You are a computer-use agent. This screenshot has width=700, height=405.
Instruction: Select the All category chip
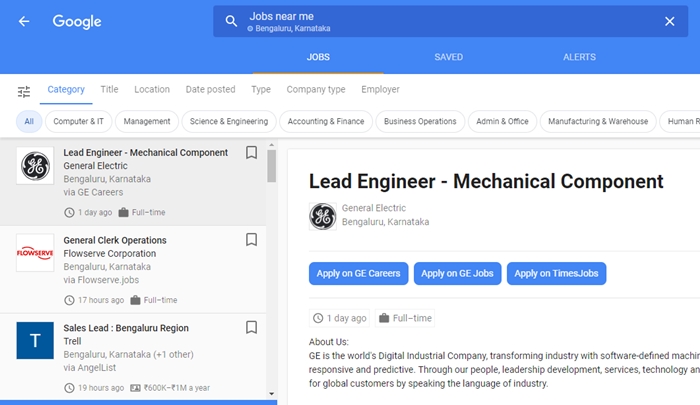tap(29, 121)
